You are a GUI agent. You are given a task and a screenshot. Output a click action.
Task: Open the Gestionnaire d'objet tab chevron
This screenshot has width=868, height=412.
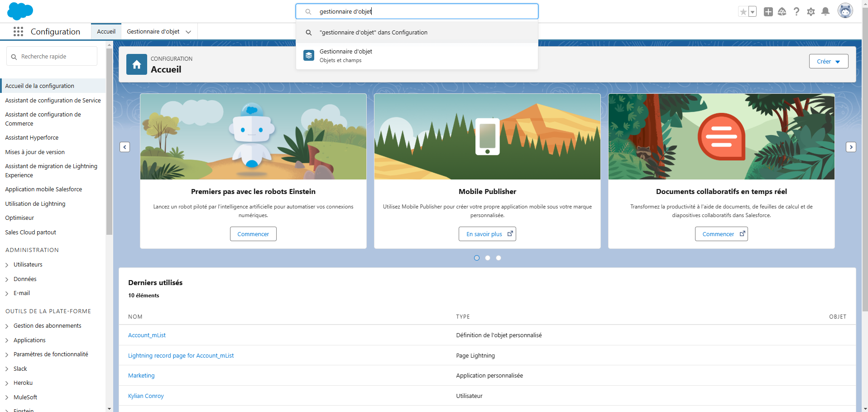pos(188,32)
